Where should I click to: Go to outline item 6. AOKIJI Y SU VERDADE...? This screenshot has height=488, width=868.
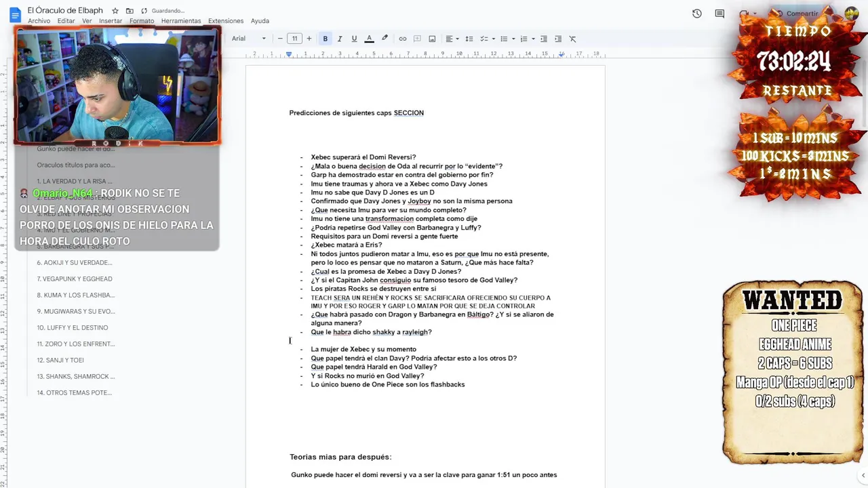click(75, 262)
